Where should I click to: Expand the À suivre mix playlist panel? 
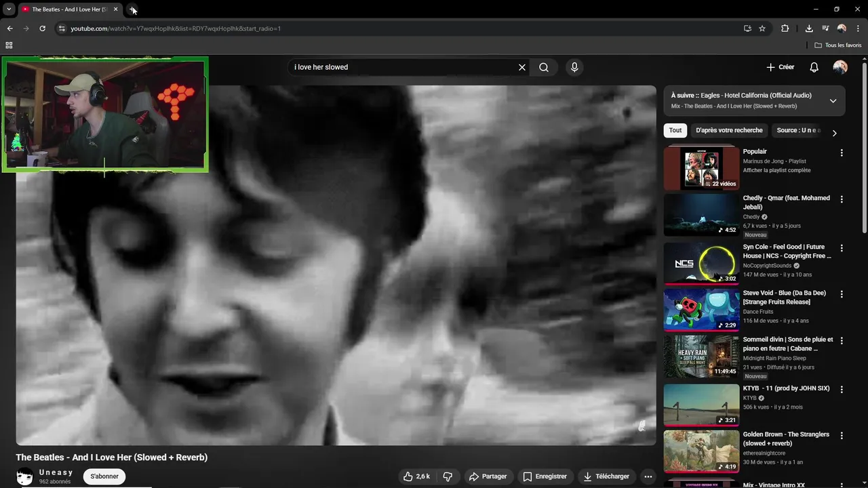point(833,101)
